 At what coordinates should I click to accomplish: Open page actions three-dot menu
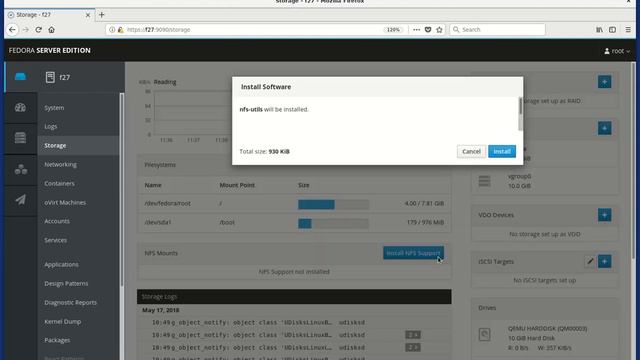coord(416,29)
